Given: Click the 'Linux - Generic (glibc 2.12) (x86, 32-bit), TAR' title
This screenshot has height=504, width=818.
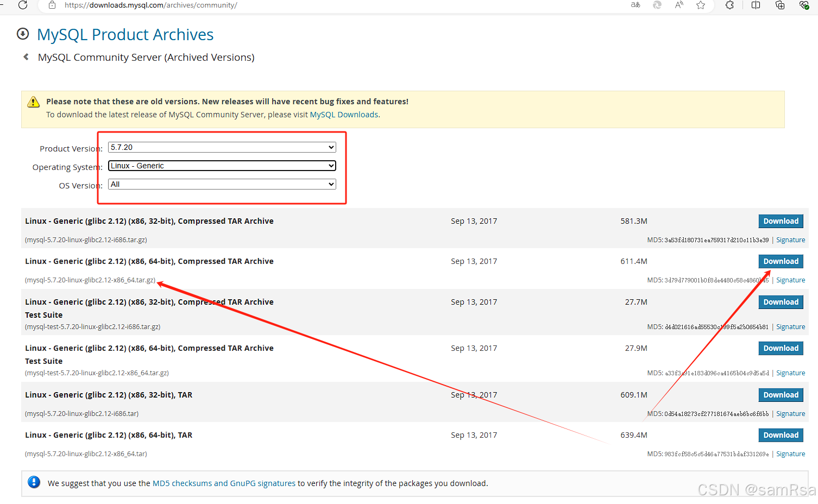Looking at the screenshot, I should point(109,395).
